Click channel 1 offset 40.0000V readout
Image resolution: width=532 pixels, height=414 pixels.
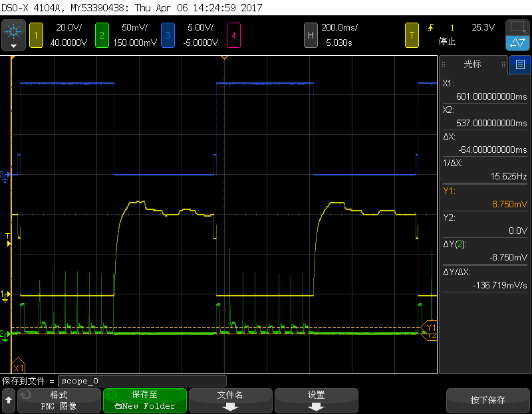point(69,43)
